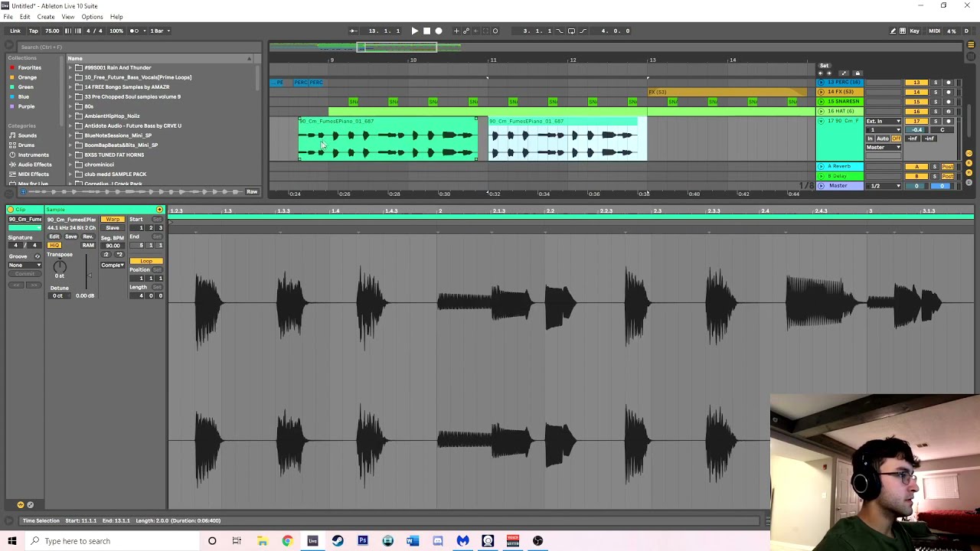Expand the chrominicci folder
Image resolution: width=980 pixels, height=551 pixels.
(x=70, y=165)
